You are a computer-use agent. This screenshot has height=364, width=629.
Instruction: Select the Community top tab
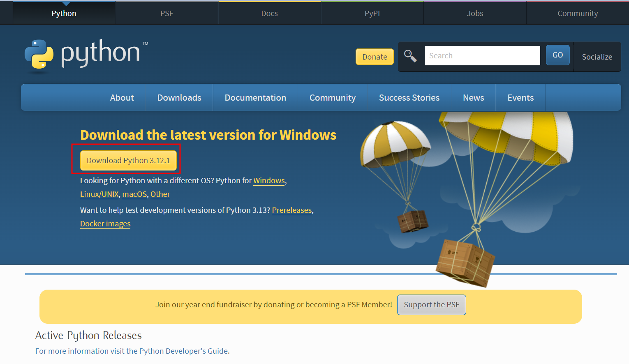tap(578, 13)
